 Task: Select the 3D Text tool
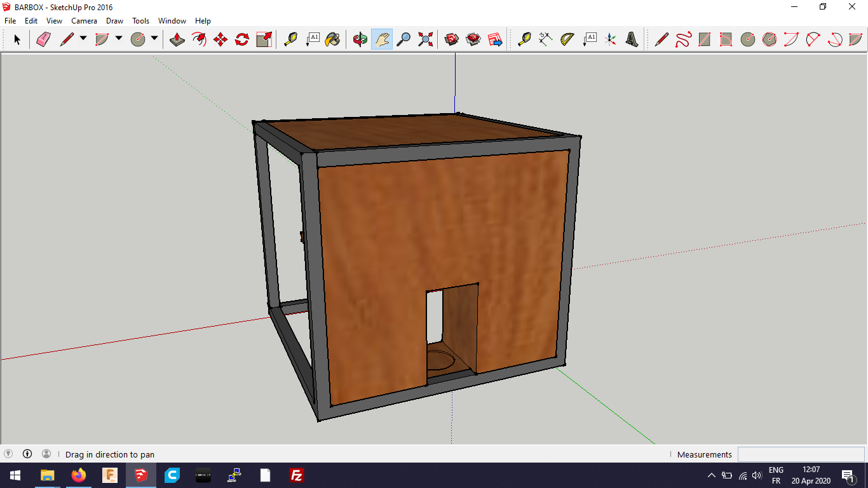[x=632, y=39]
